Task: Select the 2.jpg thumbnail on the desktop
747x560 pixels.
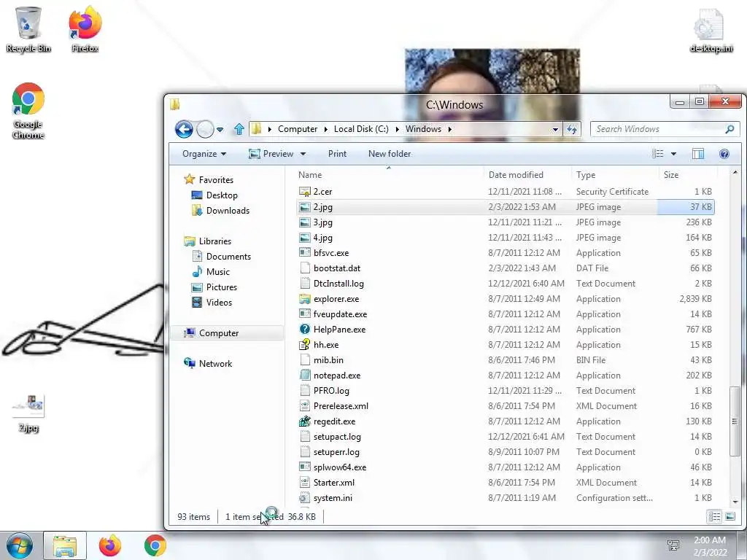Action: 28,413
